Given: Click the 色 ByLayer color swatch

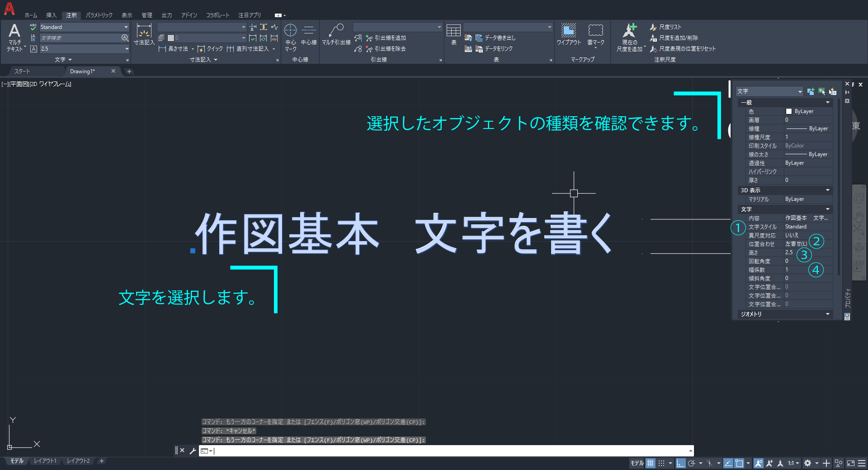Looking at the screenshot, I should pyautogui.click(x=789, y=111).
